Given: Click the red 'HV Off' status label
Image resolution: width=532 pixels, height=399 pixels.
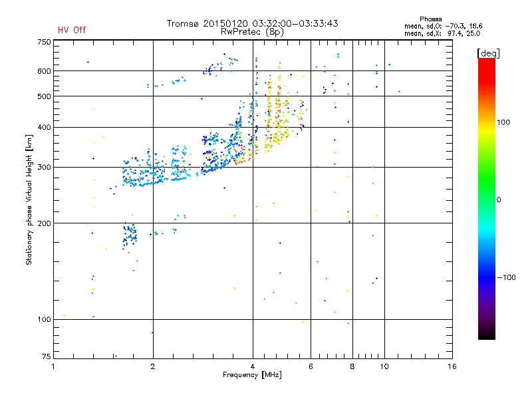Looking at the screenshot, I should pyautogui.click(x=72, y=30).
